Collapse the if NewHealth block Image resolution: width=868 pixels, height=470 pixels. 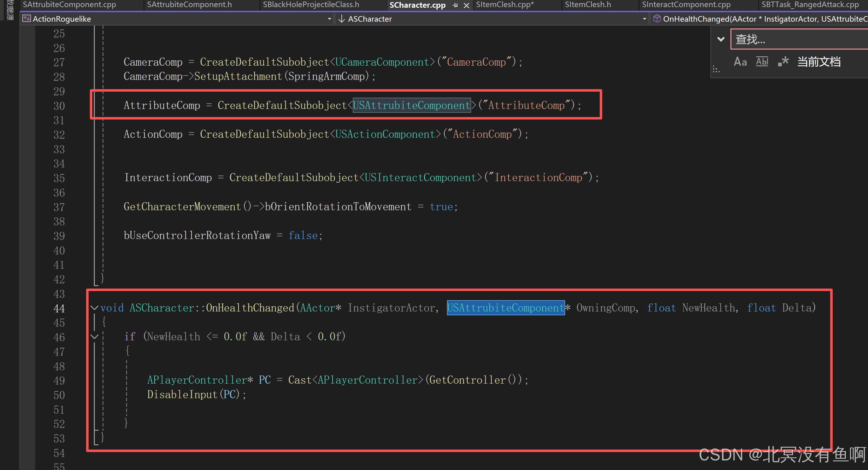(x=95, y=336)
